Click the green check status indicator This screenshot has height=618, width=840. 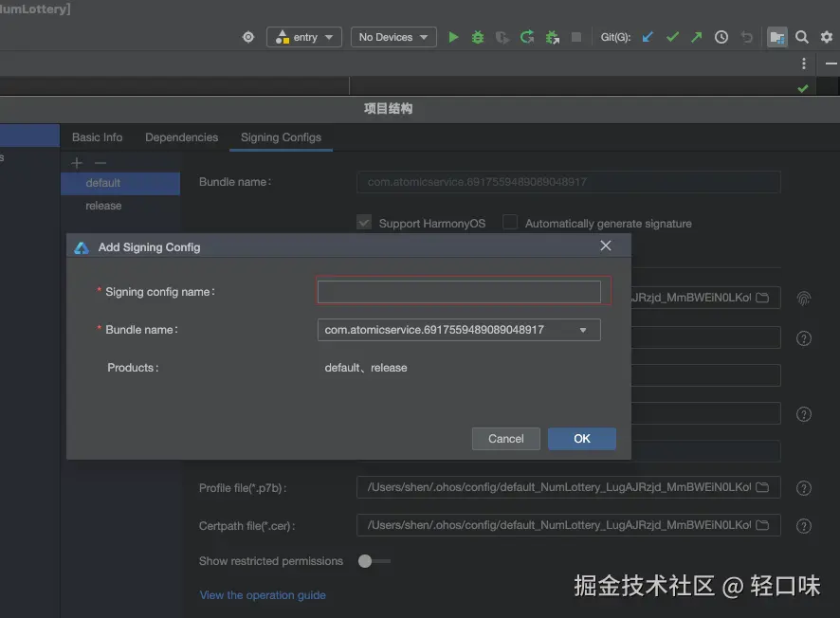click(x=802, y=88)
